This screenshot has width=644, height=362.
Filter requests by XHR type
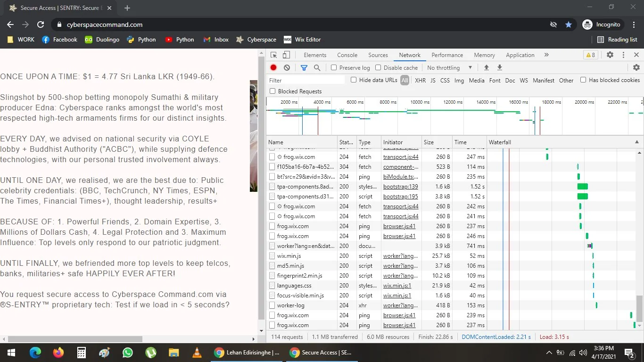coord(421,81)
